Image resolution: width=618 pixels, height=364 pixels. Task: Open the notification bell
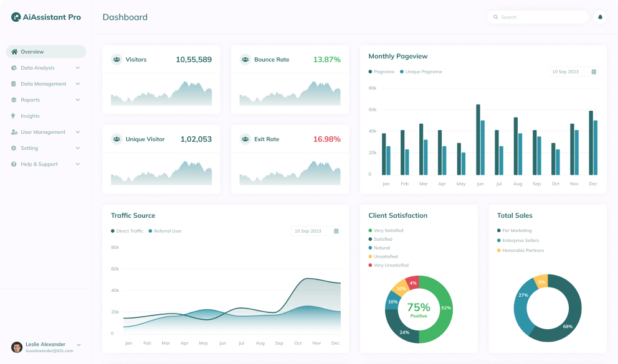[x=600, y=17]
